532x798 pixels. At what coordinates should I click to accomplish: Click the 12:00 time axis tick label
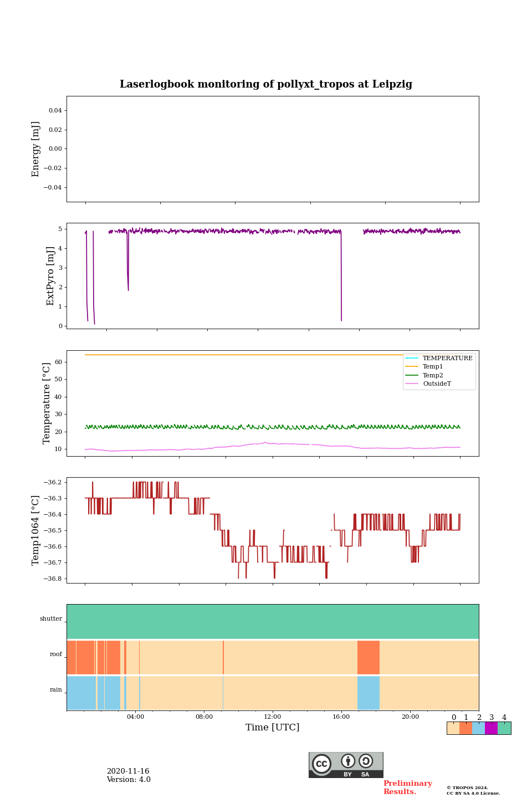(273, 717)
